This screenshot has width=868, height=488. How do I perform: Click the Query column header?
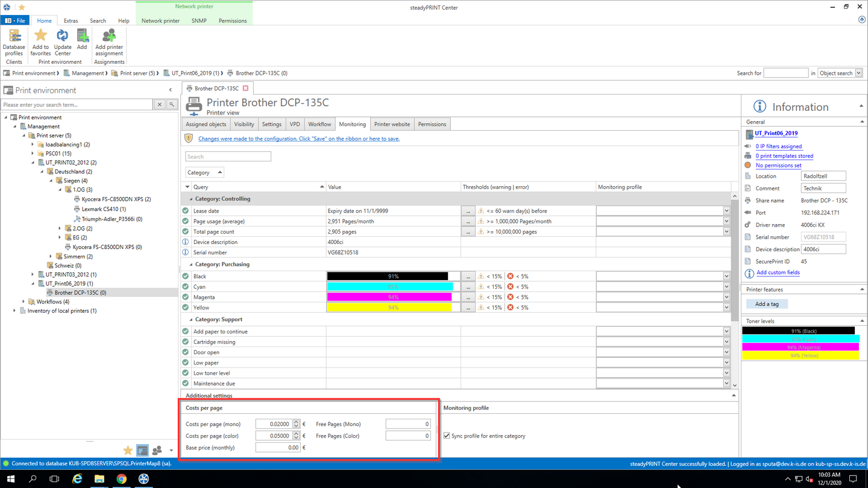coord(258,187)
